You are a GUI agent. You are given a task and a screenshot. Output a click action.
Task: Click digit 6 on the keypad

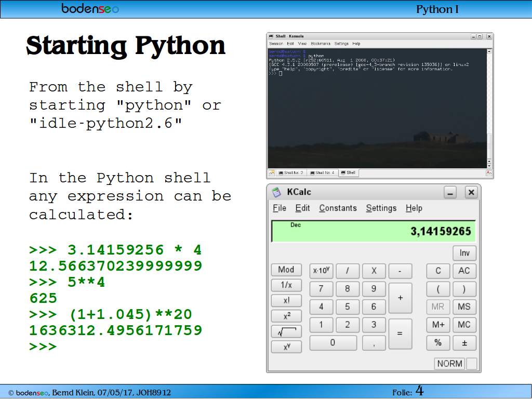pyautogui.click(x=374, y=307)
